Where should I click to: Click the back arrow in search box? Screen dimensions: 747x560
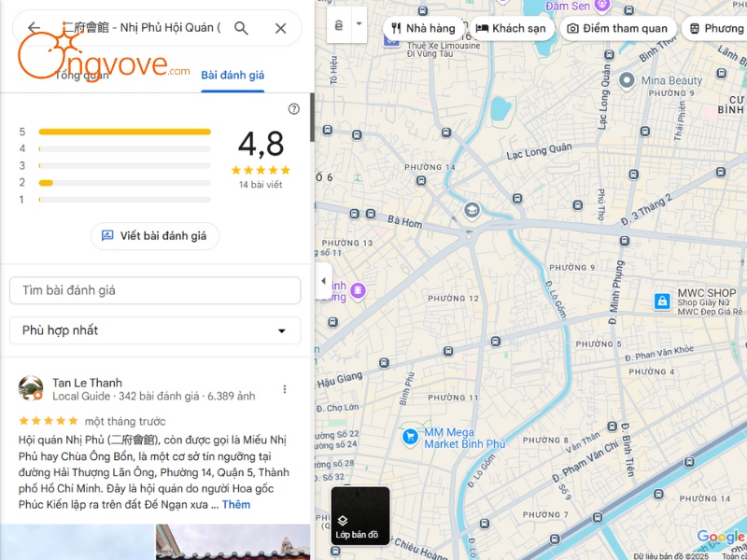pos(34,28)
